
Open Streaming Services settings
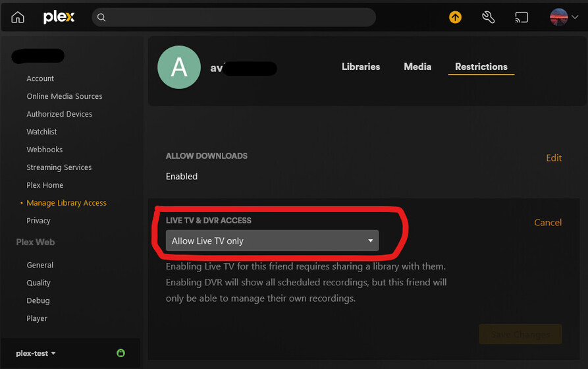pos(59,167)
